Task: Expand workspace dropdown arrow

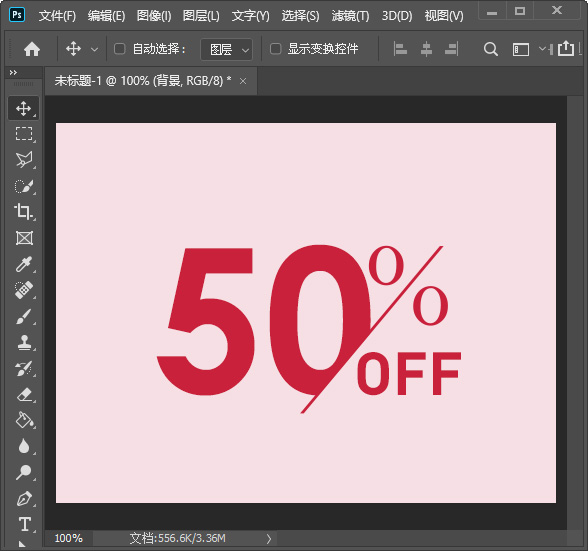Action: (542, 48)
